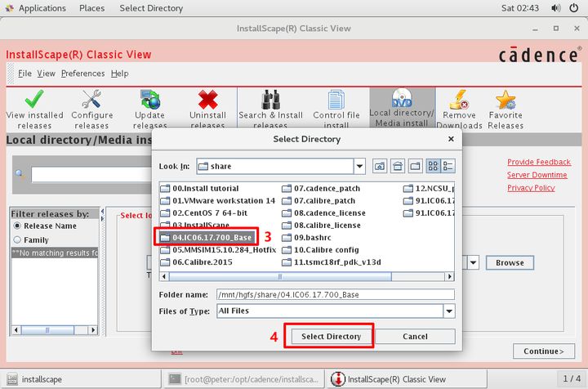Viewport: 588px width, 389px height.
Task: Open Search & Install releases tool
Action: (270, 110)
